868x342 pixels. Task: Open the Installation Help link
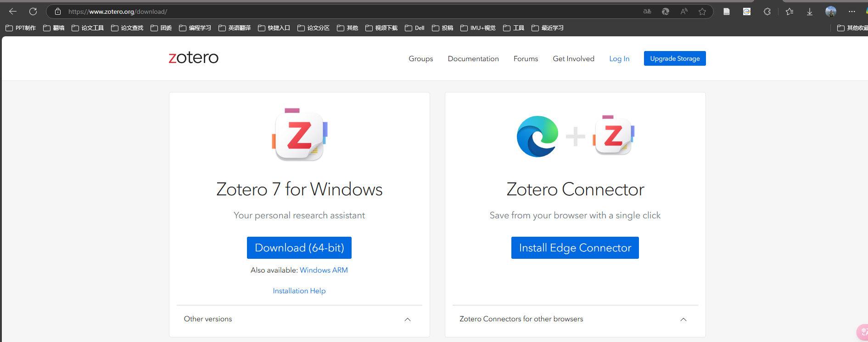pos(299,291)
